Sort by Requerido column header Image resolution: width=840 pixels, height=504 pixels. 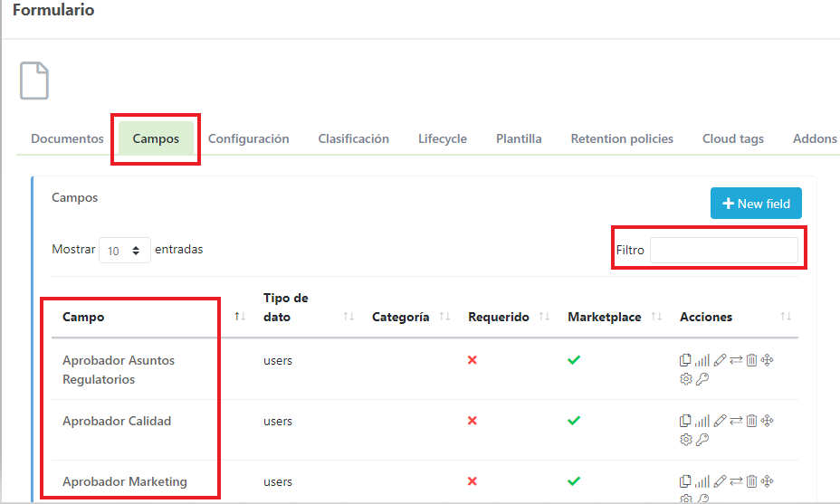coord(544,317)
